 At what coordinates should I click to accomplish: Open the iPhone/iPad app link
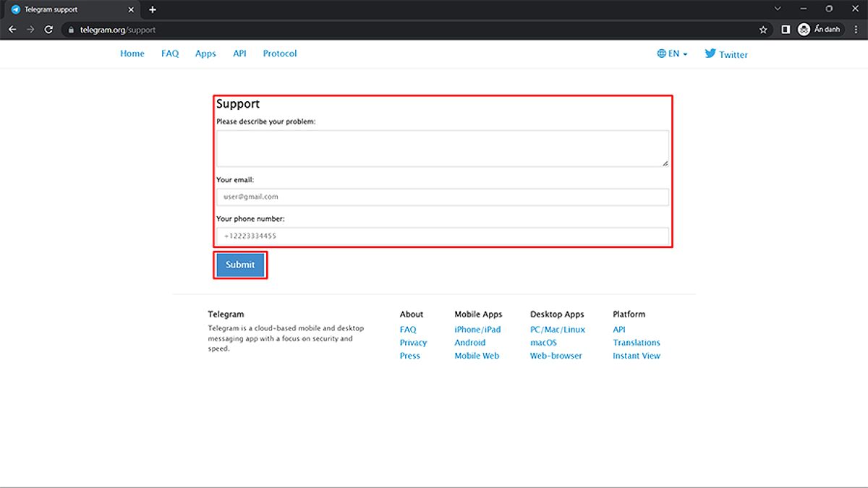[x=477, y=330]
